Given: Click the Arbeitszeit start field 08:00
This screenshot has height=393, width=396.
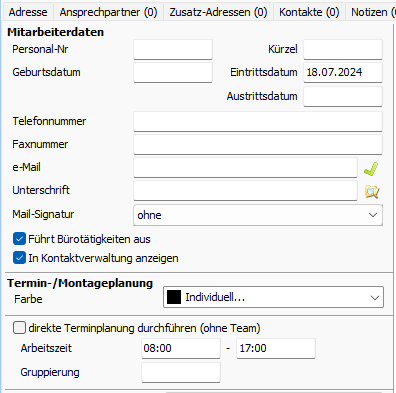Looking at the screenshot, I should coord(181,348).
